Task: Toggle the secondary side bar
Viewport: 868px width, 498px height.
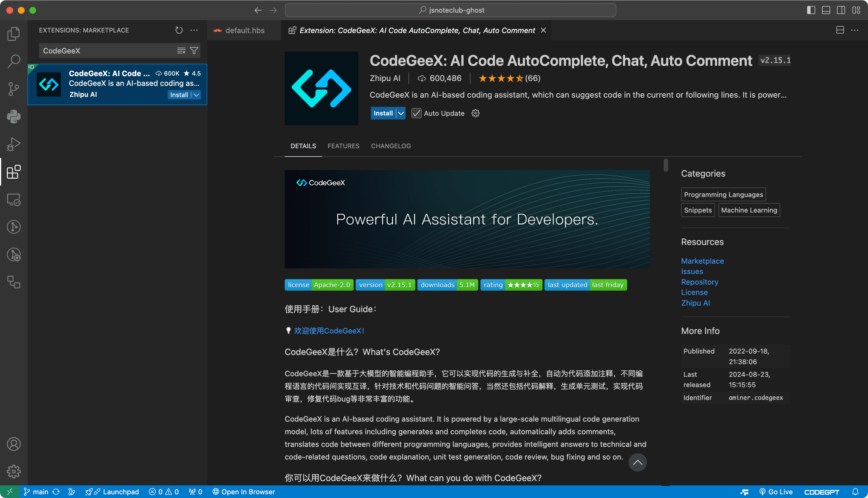Action: (841, 10)
